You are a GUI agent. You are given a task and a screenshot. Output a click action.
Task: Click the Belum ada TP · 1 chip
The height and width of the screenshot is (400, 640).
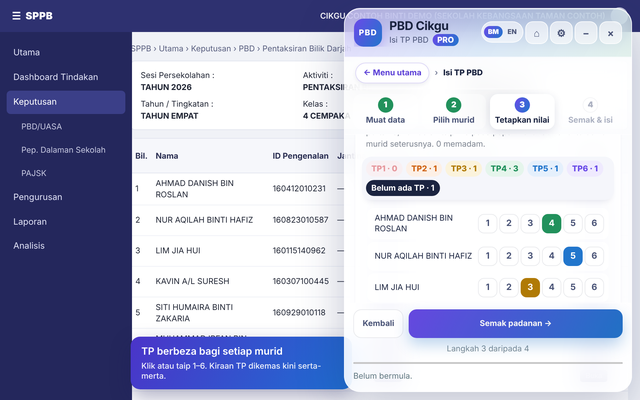click(x=403, y=188)
